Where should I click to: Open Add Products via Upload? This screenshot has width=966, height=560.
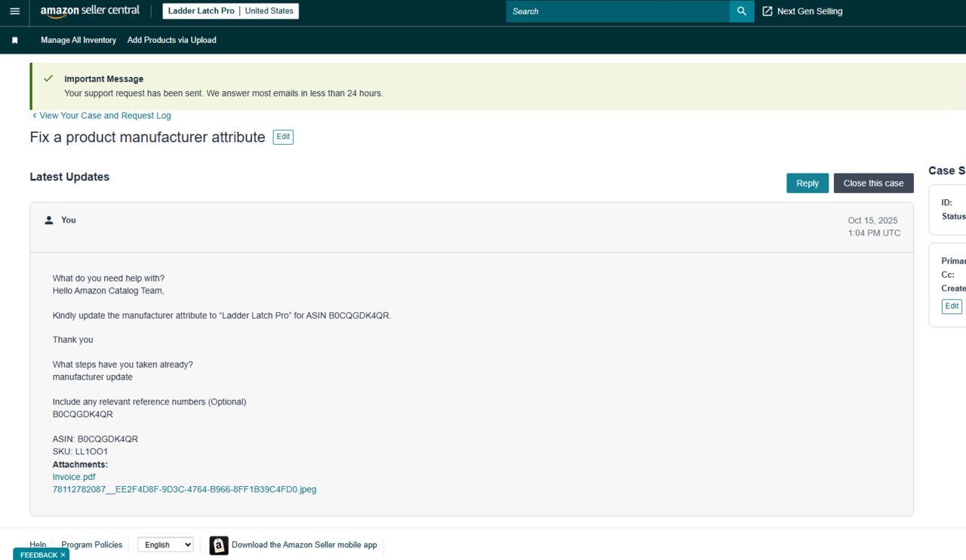click(171, 40)
